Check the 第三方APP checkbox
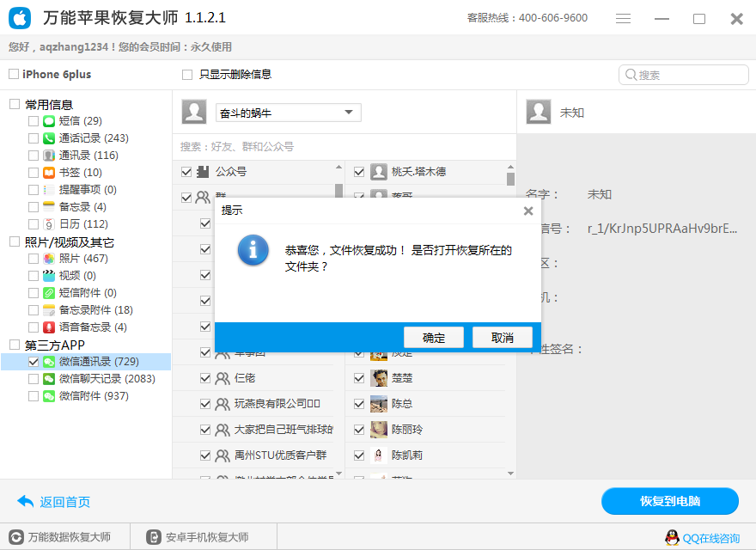 [x=15, y=345]
